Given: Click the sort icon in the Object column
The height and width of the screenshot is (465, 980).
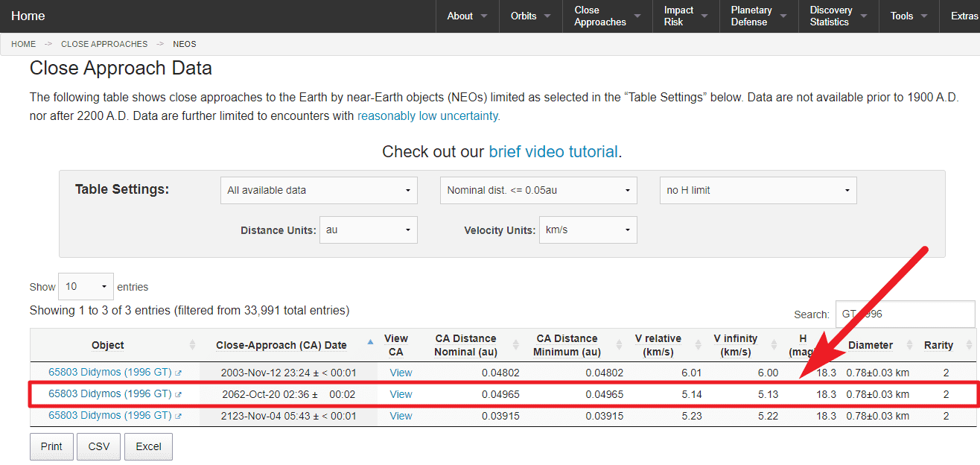Looking at the screenshot, I should pos(192,345).
